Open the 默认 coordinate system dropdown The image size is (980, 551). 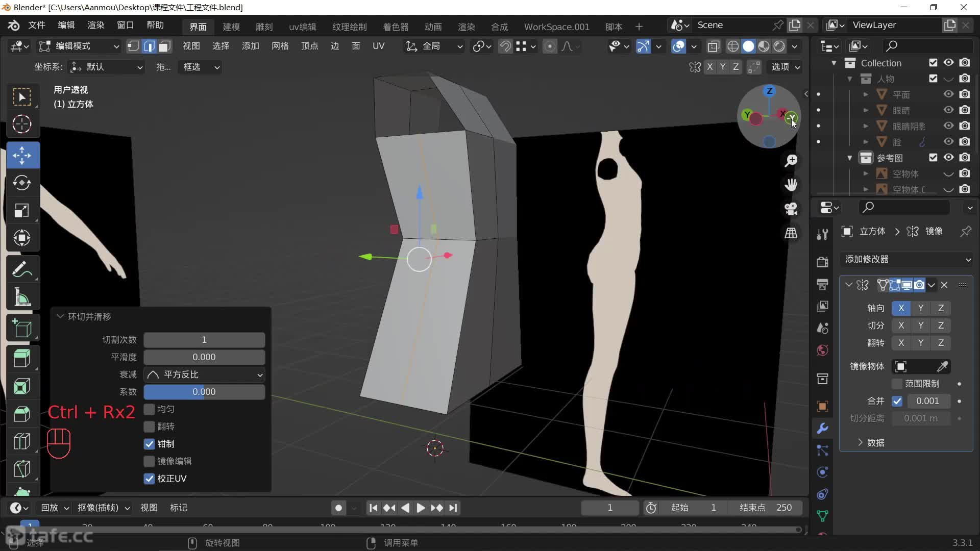pos(106,67)
